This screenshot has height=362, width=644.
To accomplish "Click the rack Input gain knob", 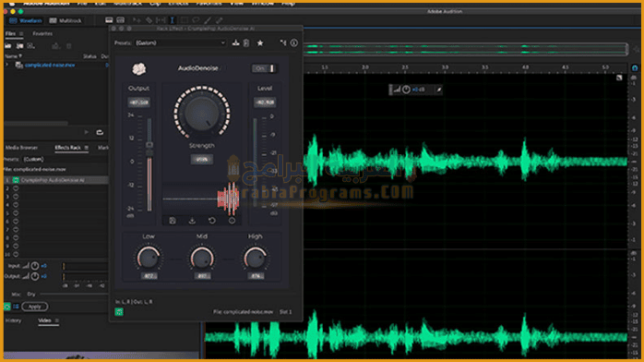I will 35,266.
